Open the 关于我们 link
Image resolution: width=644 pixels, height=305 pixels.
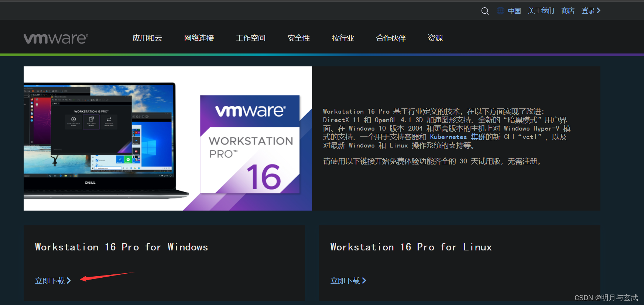pos(541,11)
